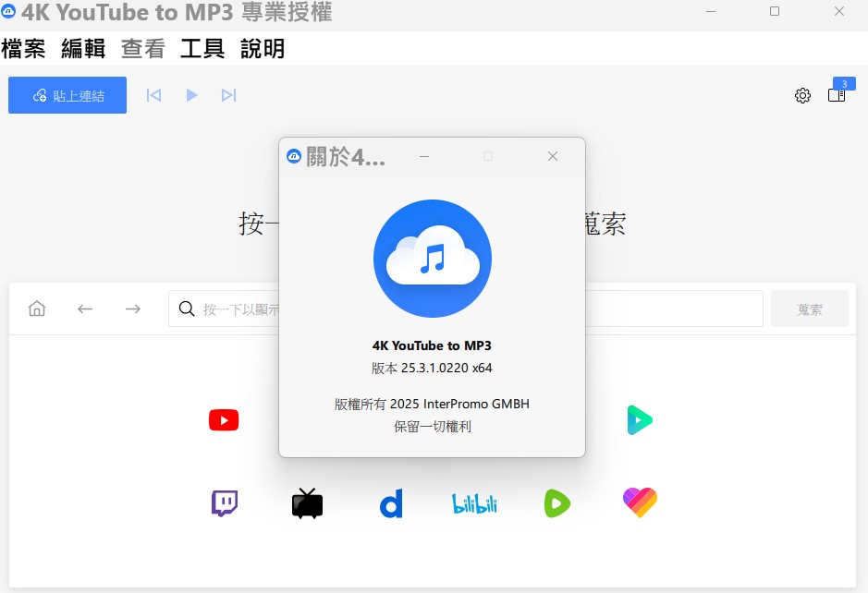Skip to previous track
The height and width of the screenshot is (593, 868).
(154, 95)
